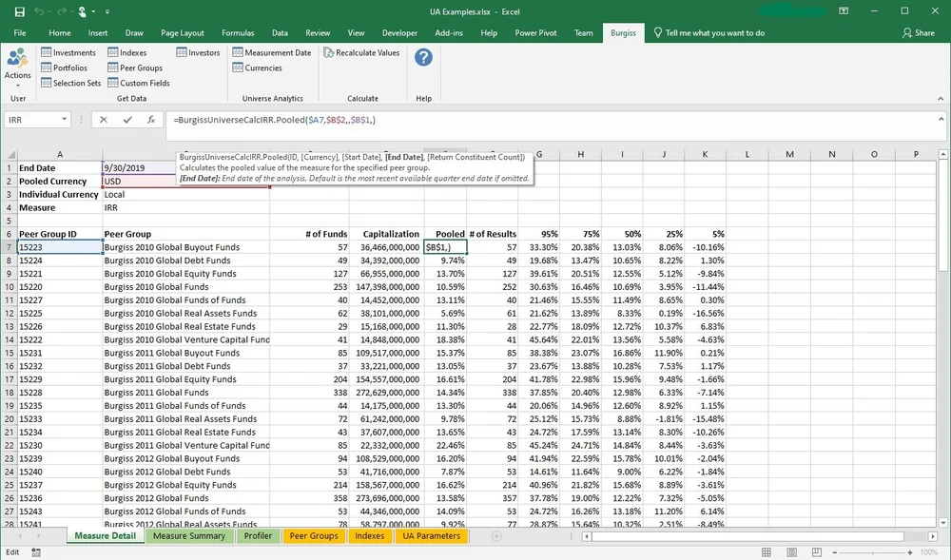Click the touch/mouse mode icon in title bar
This screenshot has width=951, height=560.
82,11
